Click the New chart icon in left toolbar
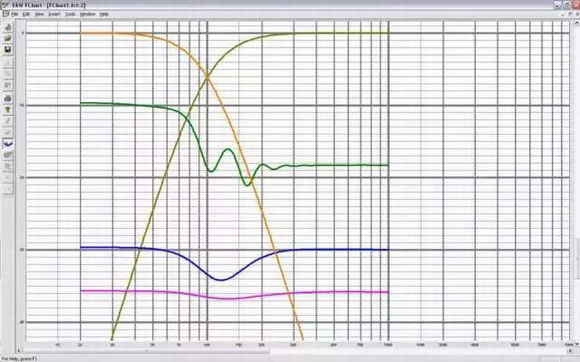580x362 pixels. coord(8,28)
